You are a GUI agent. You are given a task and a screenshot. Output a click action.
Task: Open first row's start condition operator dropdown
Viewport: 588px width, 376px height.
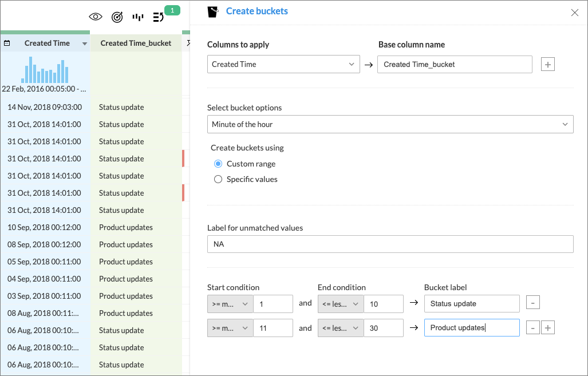[230, 304]
